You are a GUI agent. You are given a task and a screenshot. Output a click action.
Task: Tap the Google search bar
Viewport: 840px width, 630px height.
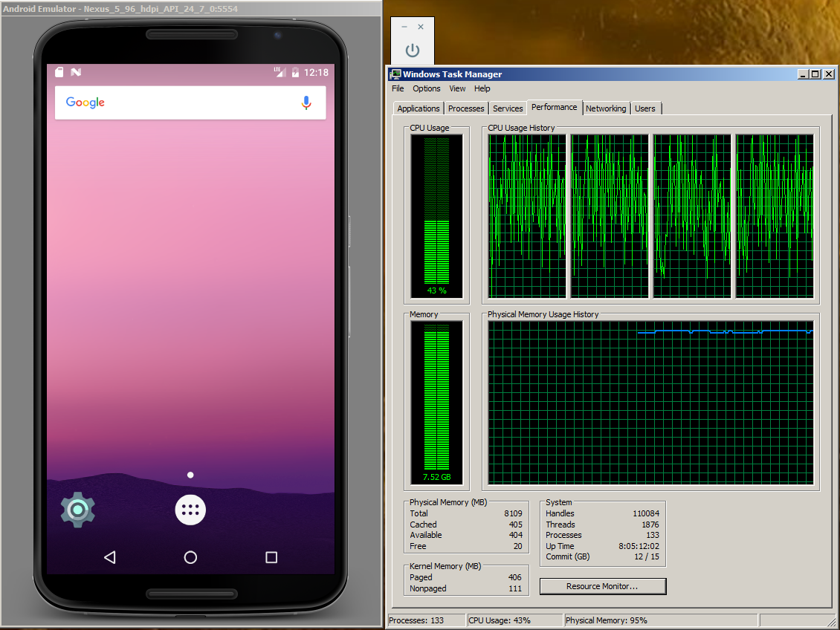[x=190, y=103]
